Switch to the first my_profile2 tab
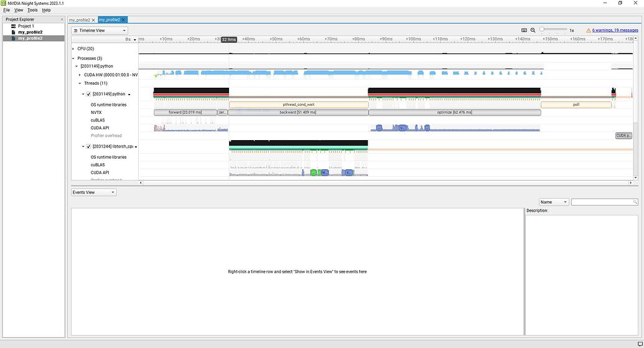 (80, 20)
